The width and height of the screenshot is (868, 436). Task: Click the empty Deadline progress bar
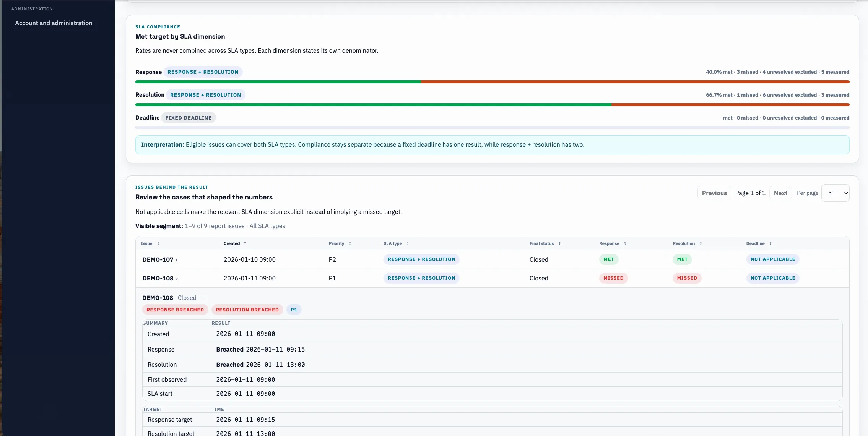coord(492,128)
